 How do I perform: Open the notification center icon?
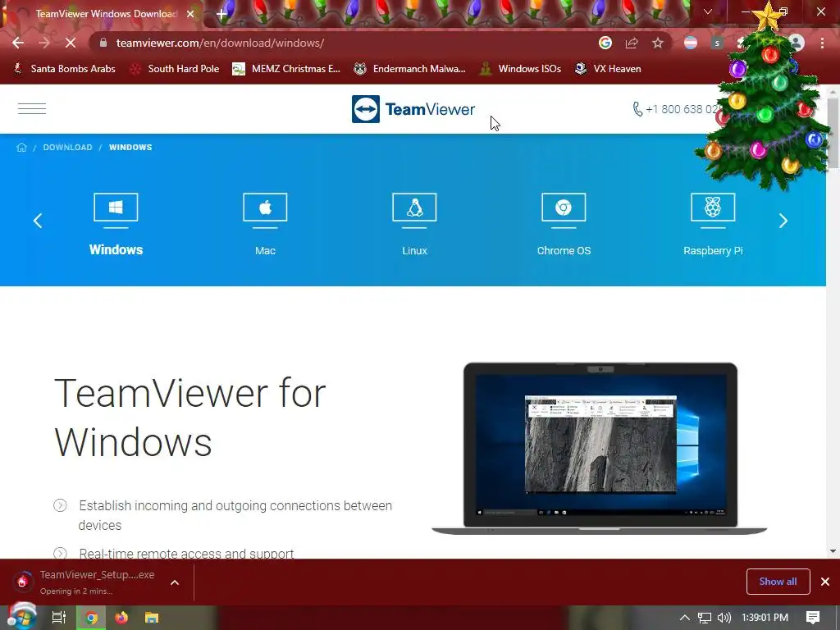click(x=813, y=618)
